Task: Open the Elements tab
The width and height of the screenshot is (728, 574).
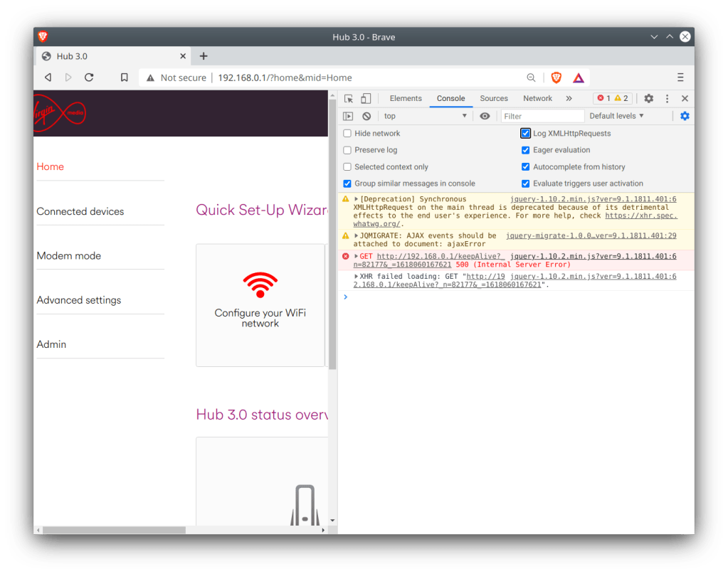Action: point(406,99)
